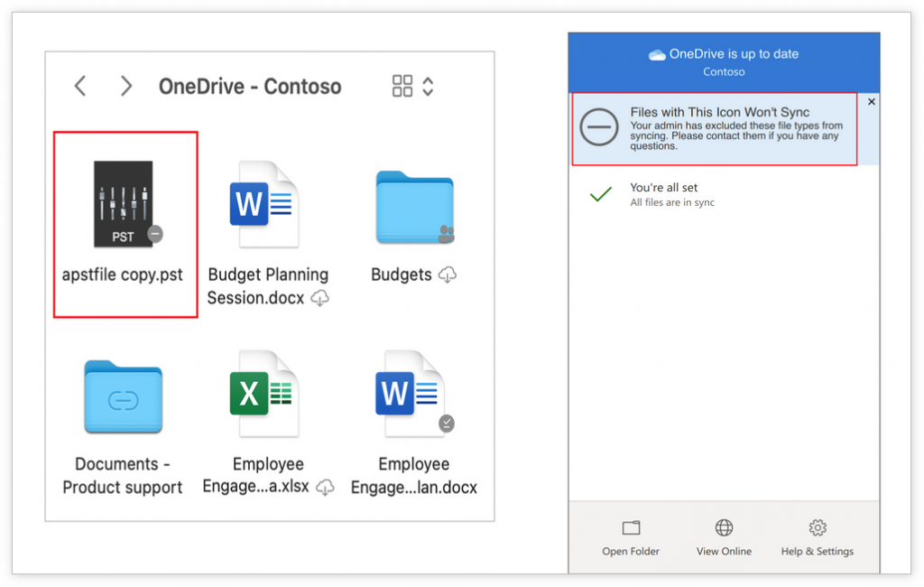924x587 pixels.
Task: Select the Budget Planning Session Word document icon
Action: click(x=267, y=203)
